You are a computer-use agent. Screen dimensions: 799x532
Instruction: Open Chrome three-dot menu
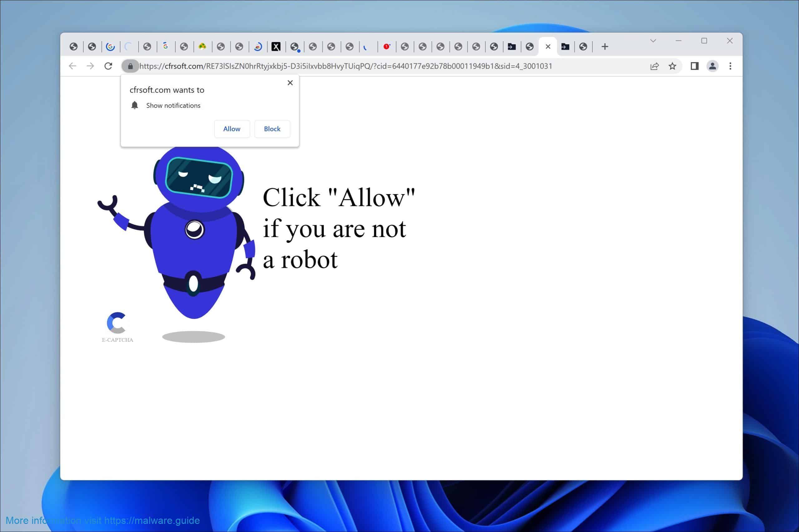[730, 66]
